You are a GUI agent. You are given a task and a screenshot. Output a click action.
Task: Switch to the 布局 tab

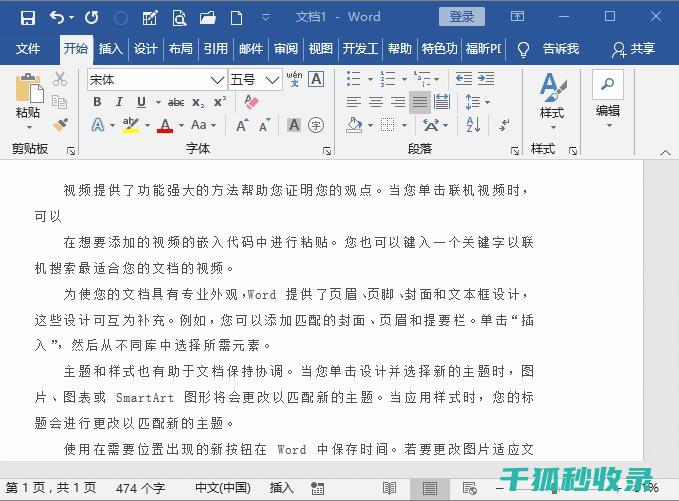(x=181, y=48)
